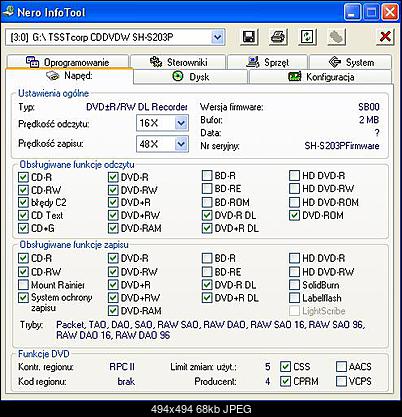
Task: Switch to the System tab
Action: [350, 62]
